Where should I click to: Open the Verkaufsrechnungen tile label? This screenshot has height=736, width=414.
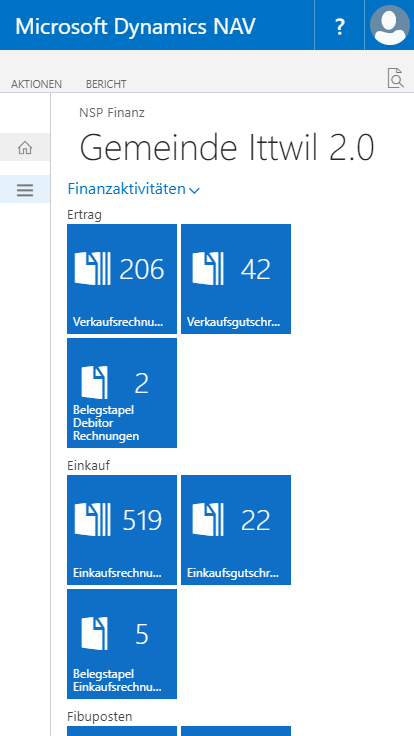coord(119,322)
